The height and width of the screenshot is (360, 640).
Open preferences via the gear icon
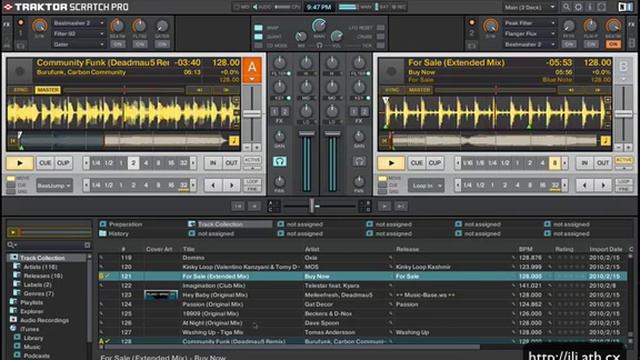point(578,7)
